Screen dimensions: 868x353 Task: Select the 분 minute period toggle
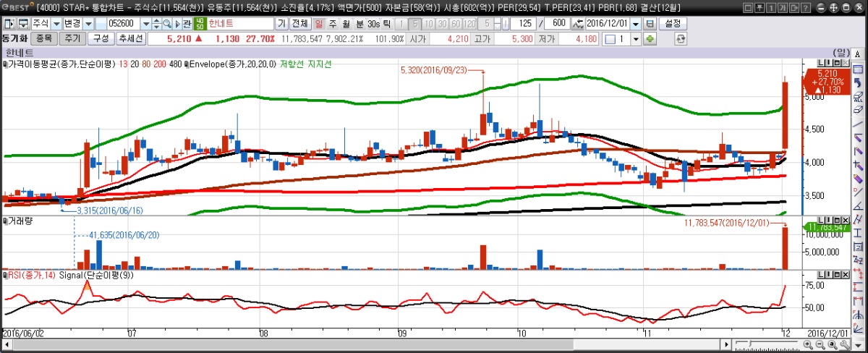[359, 23]
